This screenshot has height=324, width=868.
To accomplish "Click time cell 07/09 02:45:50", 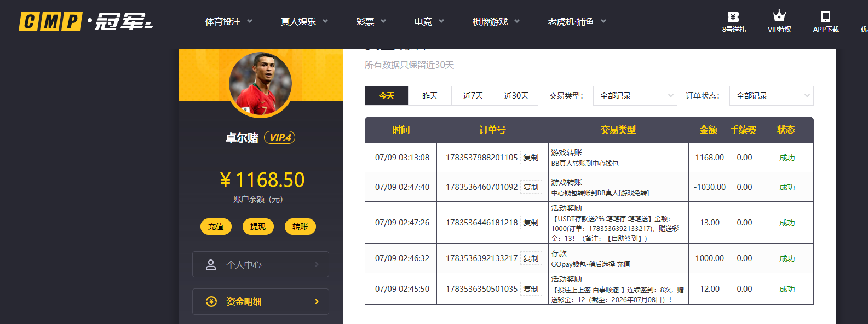I will [402, 289].
